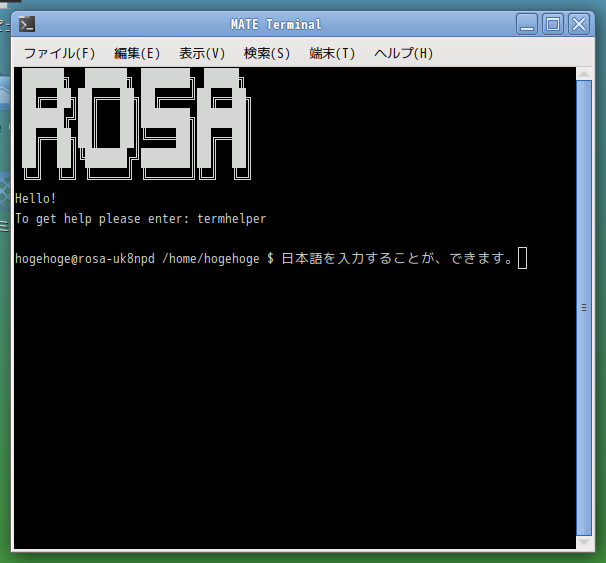
Task: Click the scrollbar down arrow
Action: click(584, 543)
